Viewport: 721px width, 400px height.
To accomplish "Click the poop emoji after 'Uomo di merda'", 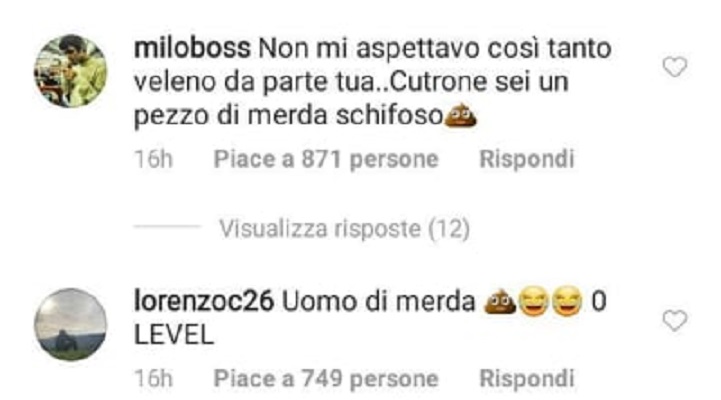I will coord(500,301).
